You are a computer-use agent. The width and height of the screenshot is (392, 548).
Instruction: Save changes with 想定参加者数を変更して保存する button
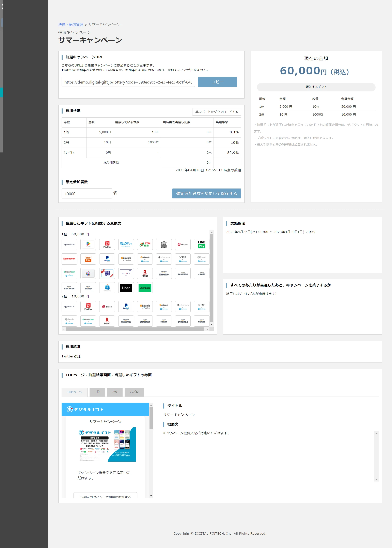(206, 193)
